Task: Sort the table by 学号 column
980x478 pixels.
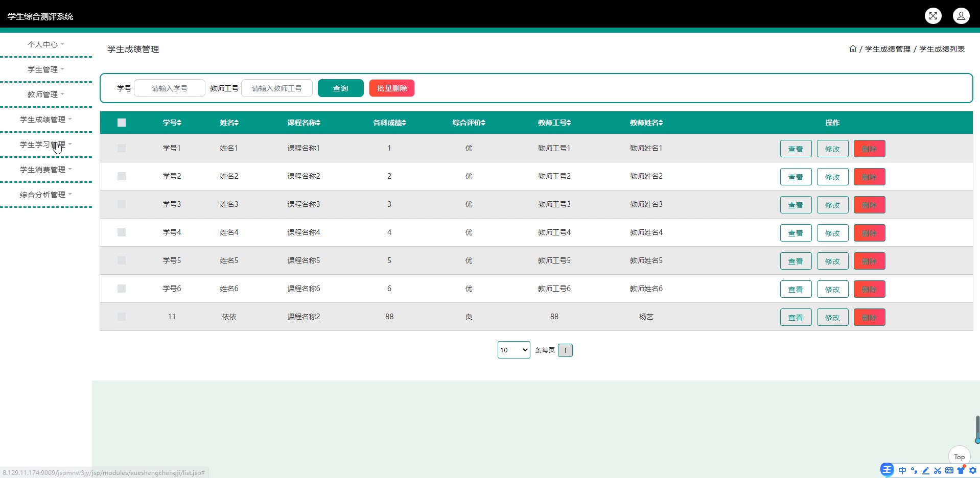Action: coord(172,123)
